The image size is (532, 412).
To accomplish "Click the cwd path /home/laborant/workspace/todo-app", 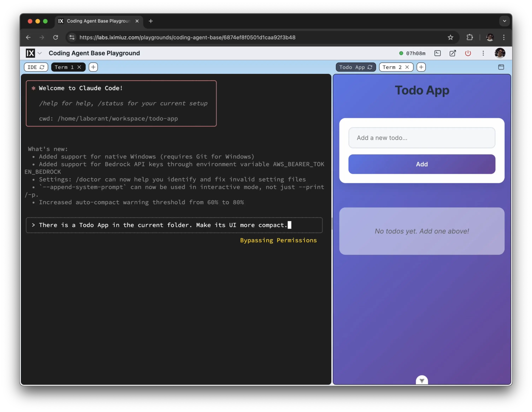I will [118, 119].
